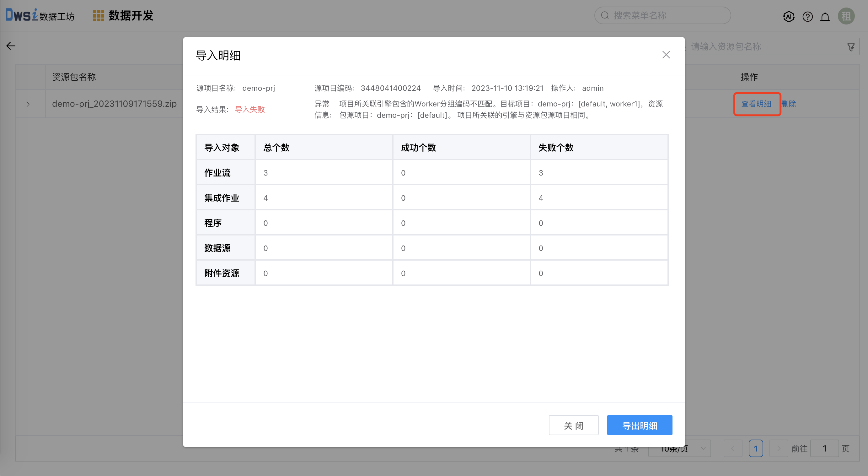This screenshot has width=868, height=476.
Task: Click the 查看明细 link
Action: point(756,104)
